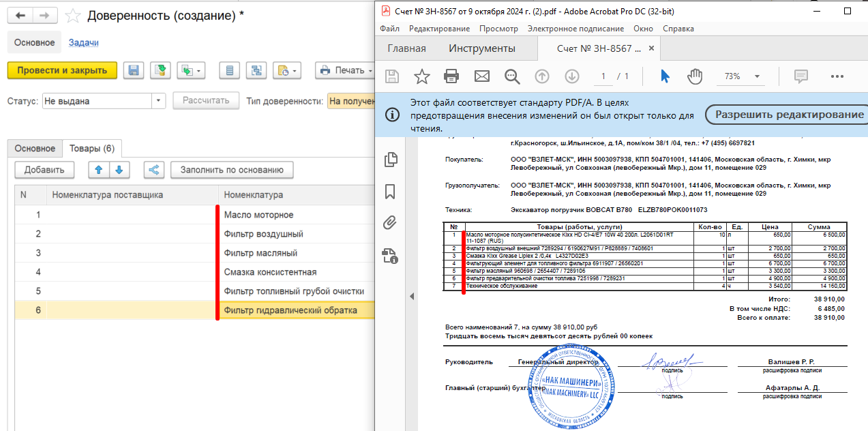
Task: Open the bookmarks panel in Acrobat
Action: click(x=391, y=191)
